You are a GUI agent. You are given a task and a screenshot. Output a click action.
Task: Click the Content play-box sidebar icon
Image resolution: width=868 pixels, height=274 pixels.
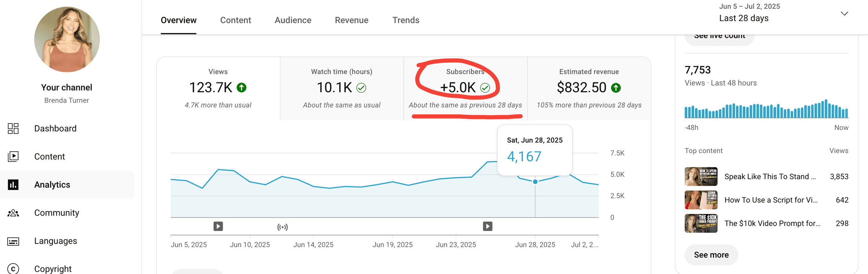(x=13, y=156)
